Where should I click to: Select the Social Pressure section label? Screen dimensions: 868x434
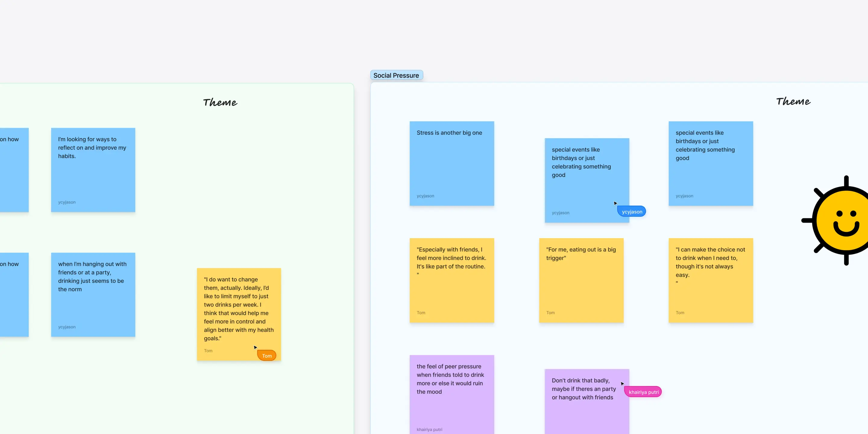[x=396, y=75]
